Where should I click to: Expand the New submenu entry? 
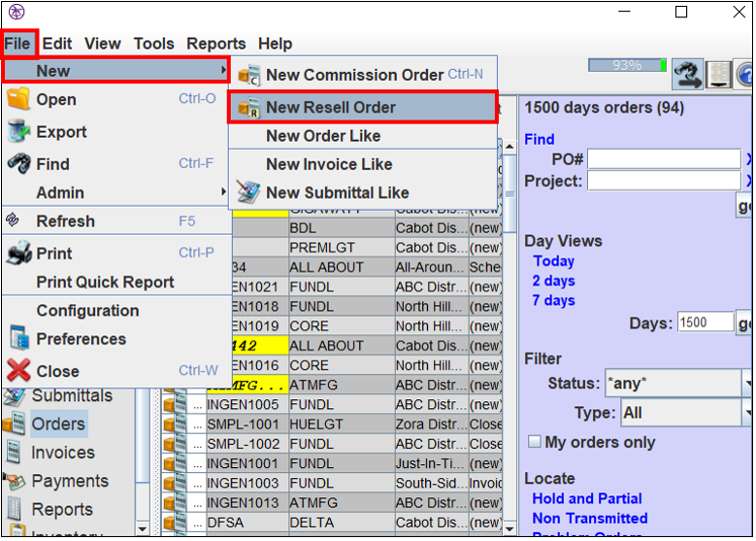coord(115,71)
